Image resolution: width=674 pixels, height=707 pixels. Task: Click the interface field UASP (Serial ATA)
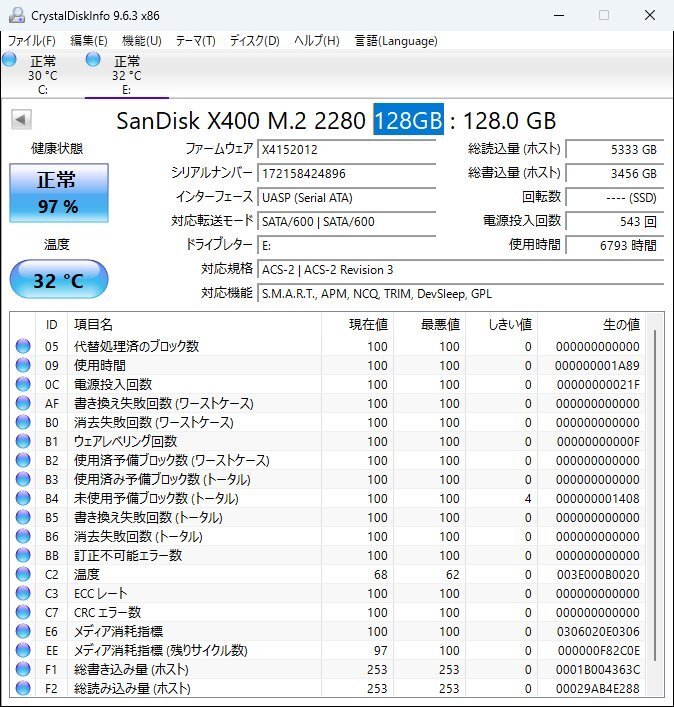[347, 197]
